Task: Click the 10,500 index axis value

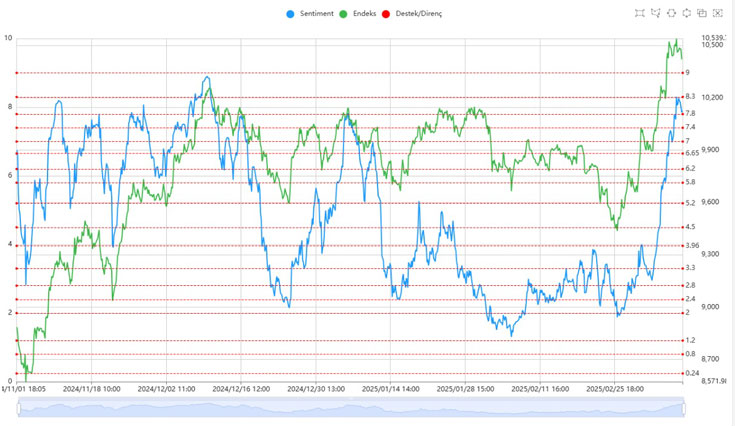Action: [x=712, y=45]
